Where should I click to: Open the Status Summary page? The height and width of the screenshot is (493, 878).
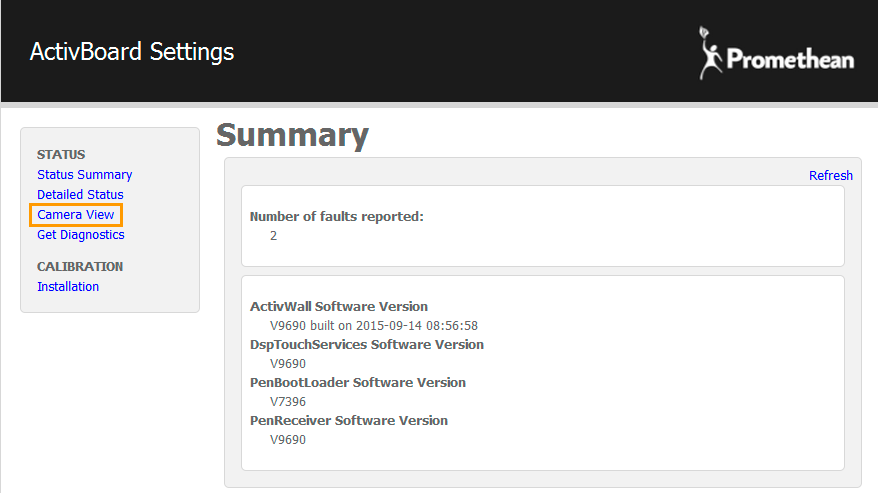pyautogui.click(x=84, y=175)
